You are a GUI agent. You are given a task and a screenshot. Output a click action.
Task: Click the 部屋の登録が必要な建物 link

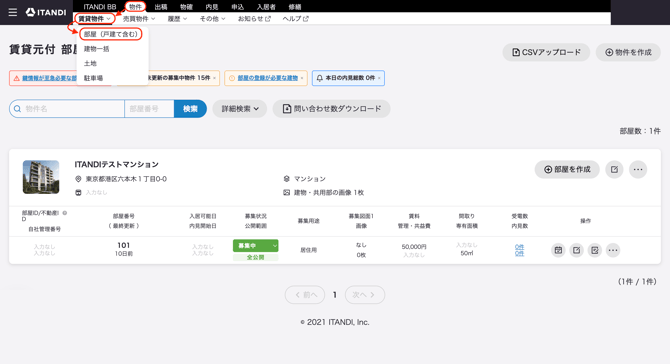(x=267, y=78)
